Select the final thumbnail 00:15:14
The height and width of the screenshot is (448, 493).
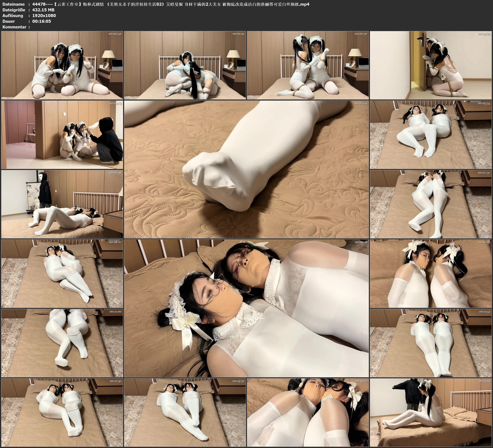pos(431,412)
